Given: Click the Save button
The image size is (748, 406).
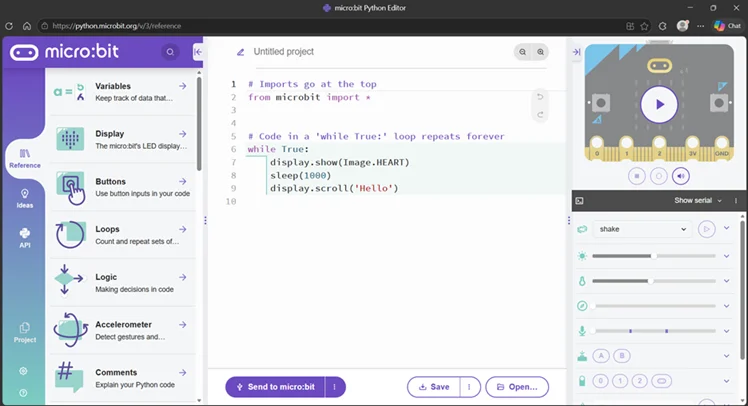Looking at the screenshot, I should pyautogui.click(x=434, y=387).
